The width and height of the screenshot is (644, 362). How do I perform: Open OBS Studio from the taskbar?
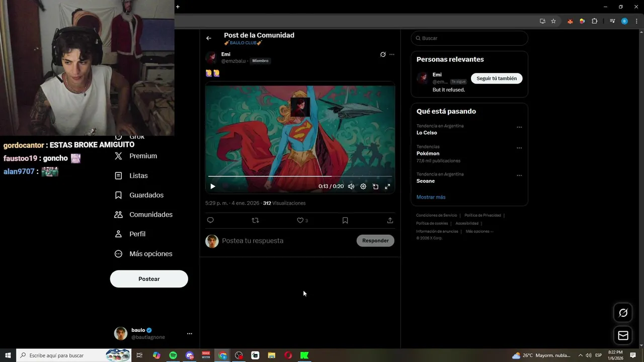[239, 355]
